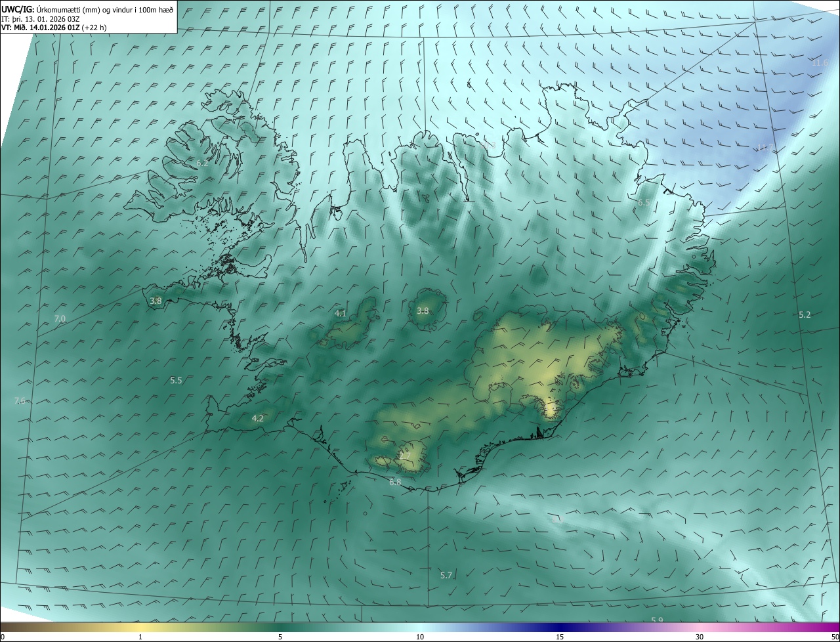Click the 11.6 value label on the map
Screen dimensions: 840x642
(820, 63)
